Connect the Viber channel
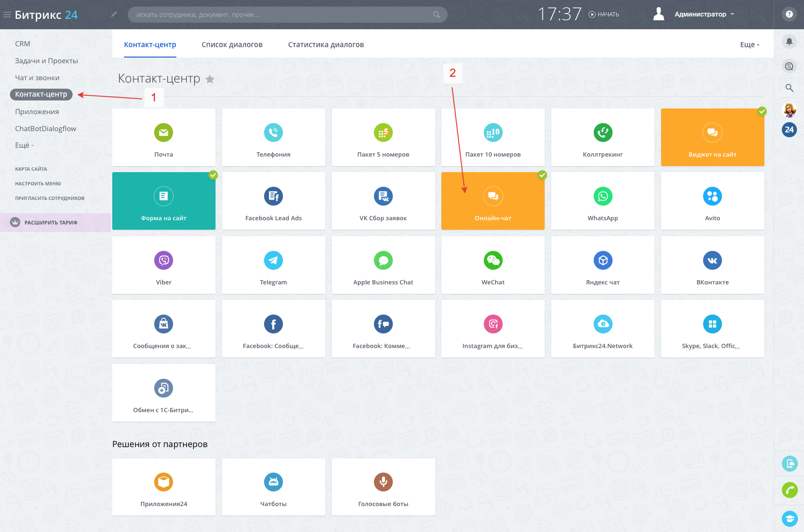The image size is (804, 532). point(164,265)
